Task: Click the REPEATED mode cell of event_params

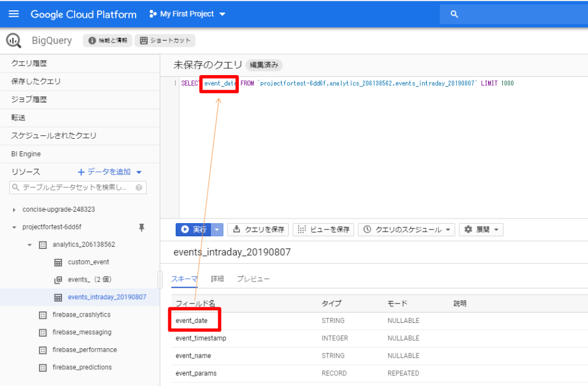Action: (403, 373)
